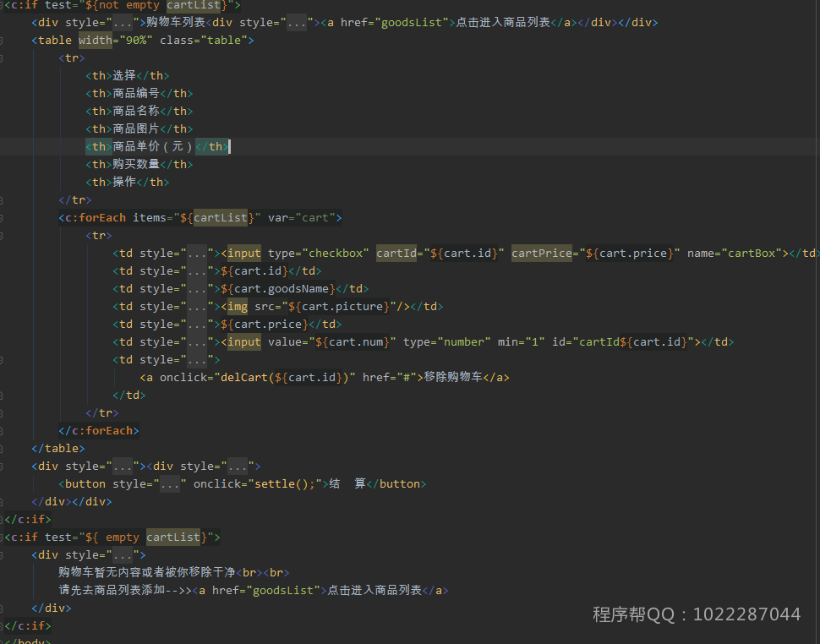Click min="1" attribute
The image size is (820, 644).
point(522,342)
